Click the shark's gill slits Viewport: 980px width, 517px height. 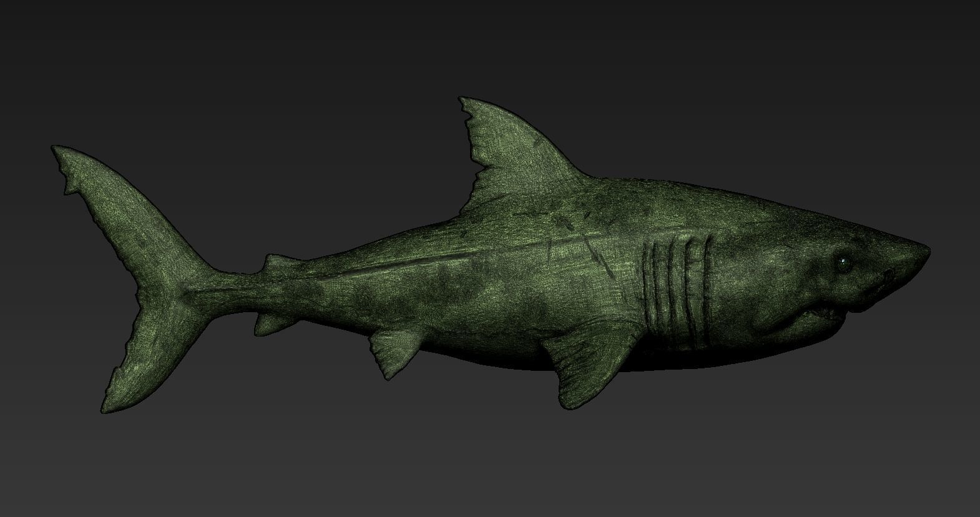677,291
